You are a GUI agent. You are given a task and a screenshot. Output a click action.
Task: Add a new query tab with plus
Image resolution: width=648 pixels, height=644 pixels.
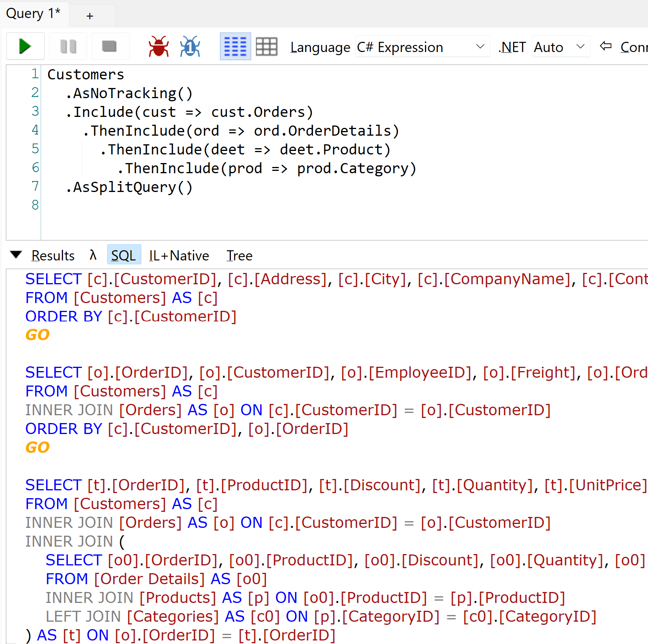(90, 16)
